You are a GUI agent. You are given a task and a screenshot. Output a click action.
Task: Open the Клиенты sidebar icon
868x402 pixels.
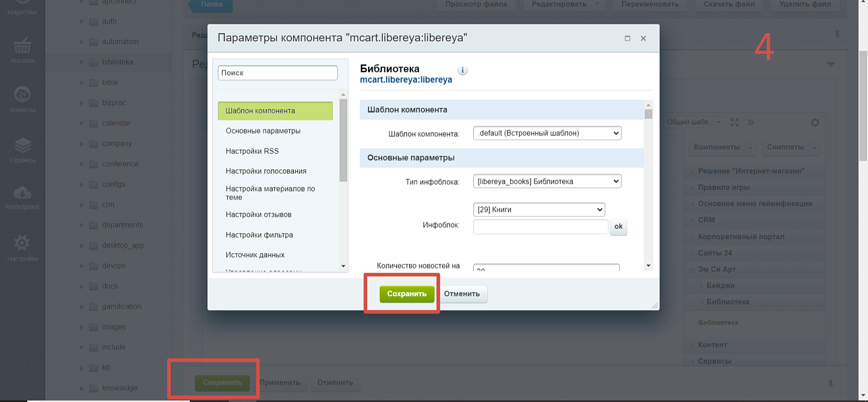[23, 98]
